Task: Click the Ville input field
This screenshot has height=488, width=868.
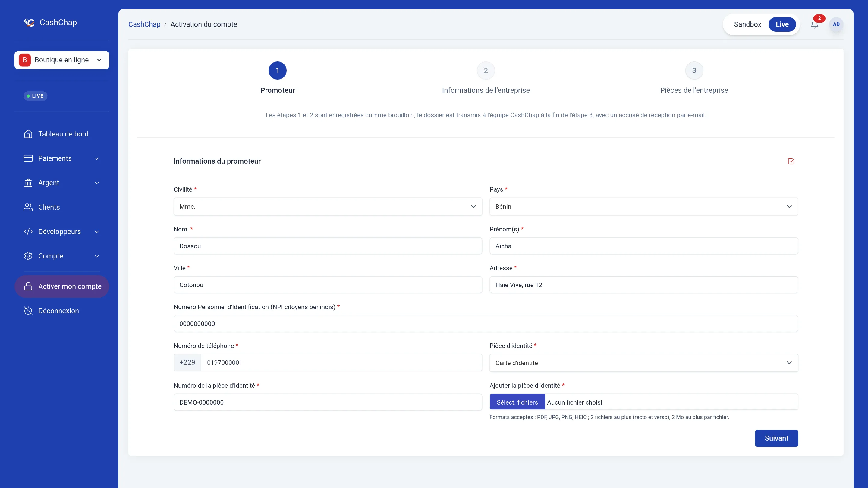Action: click(x=328, y=285)
